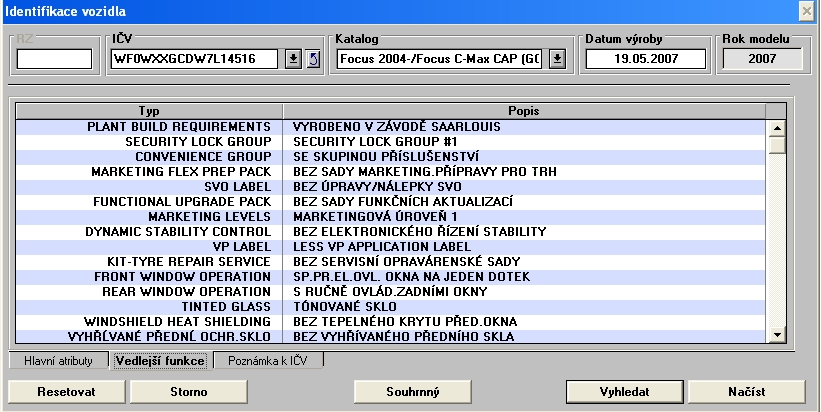Screen dimensions: 821x412
Task: Click the icon button beside the IČV dropdown
Action: [311, 59]
